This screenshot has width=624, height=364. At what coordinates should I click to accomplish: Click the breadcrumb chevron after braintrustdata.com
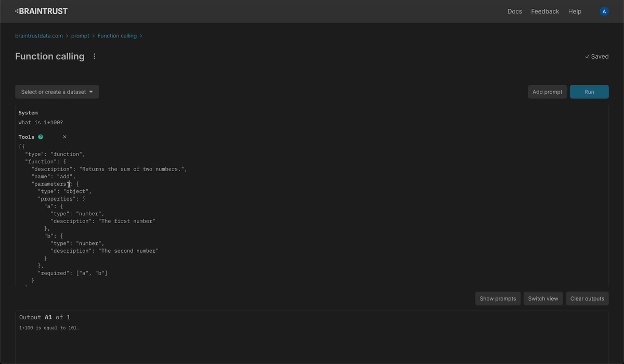68,35
